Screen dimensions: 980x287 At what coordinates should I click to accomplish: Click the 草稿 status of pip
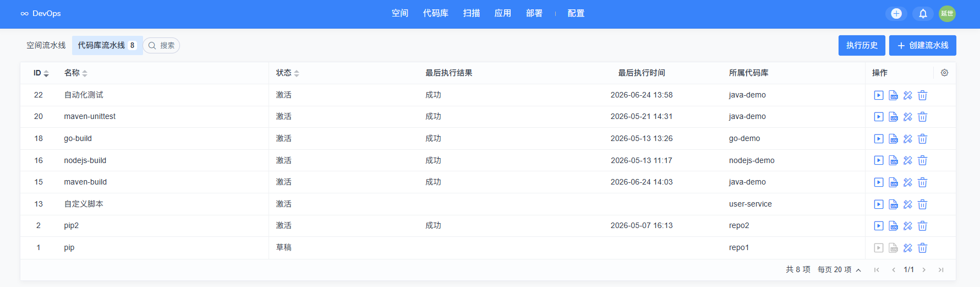(284, 247)
